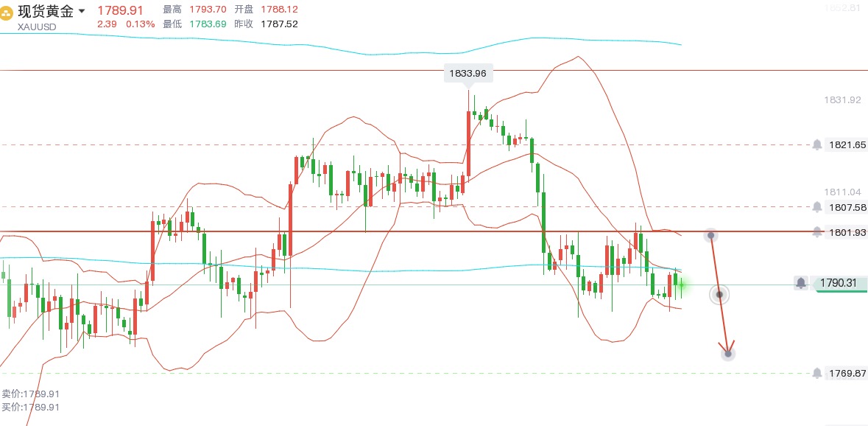Select the 1821.65 price alert label

[847, 145]
